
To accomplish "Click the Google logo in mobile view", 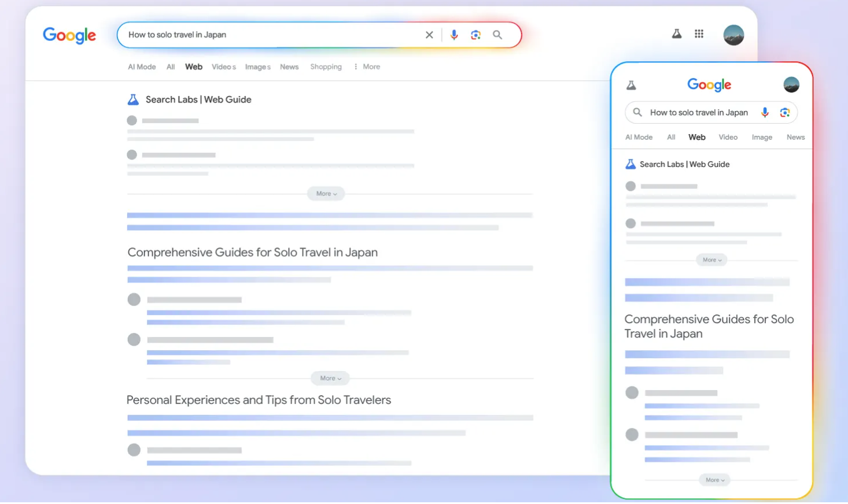I will point(709,85).
